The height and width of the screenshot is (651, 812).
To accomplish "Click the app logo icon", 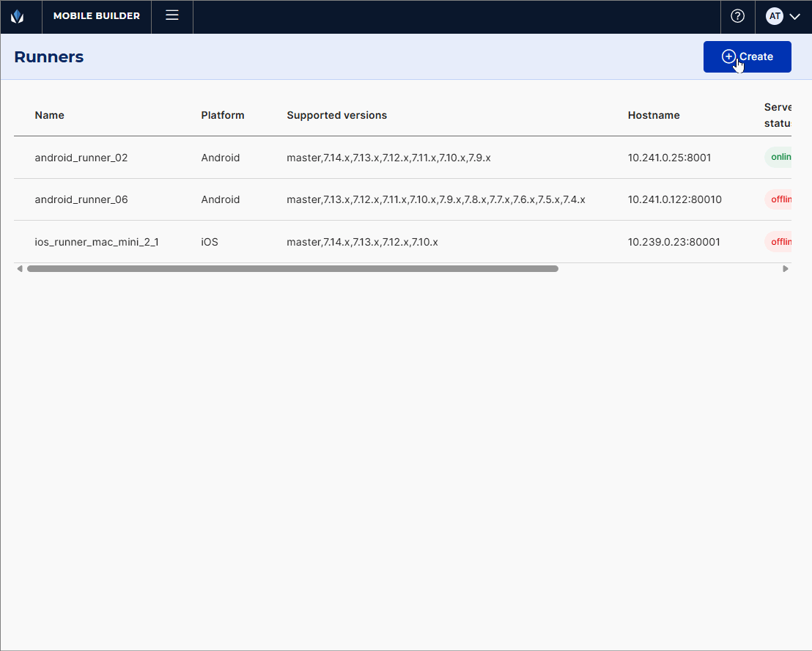I will coord(17,16).
